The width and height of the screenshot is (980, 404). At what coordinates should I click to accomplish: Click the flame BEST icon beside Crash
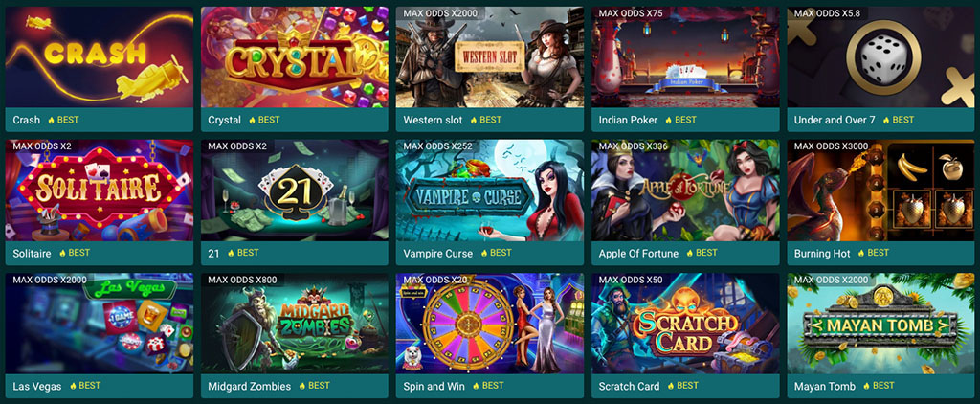pyautogui.click(x=52, y=120)
